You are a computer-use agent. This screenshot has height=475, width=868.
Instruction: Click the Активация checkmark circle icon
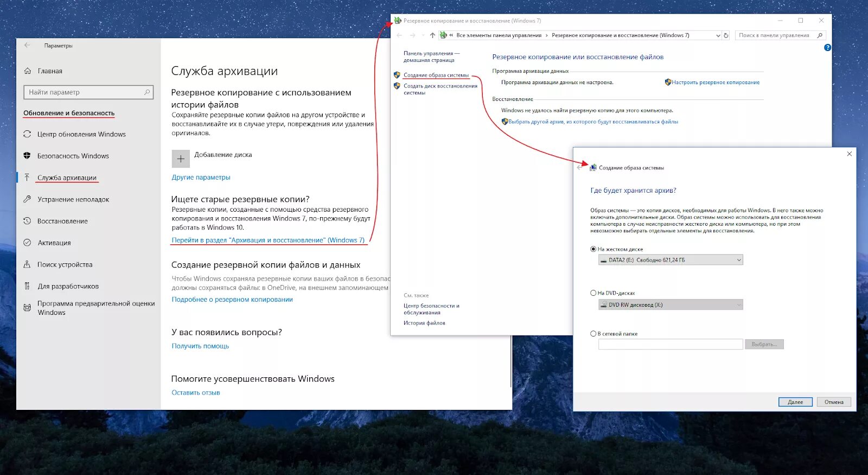click(27, 243)
